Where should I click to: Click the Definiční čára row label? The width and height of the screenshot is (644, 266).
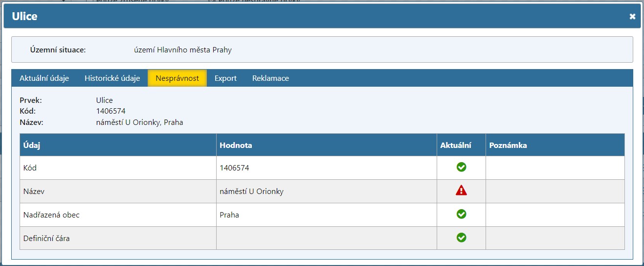pos(46,239)
